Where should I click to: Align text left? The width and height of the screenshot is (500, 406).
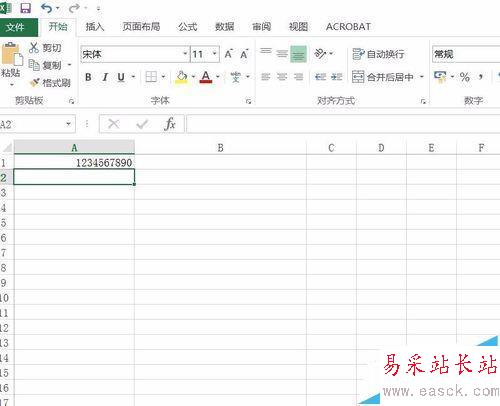click(x=266, y=77)
